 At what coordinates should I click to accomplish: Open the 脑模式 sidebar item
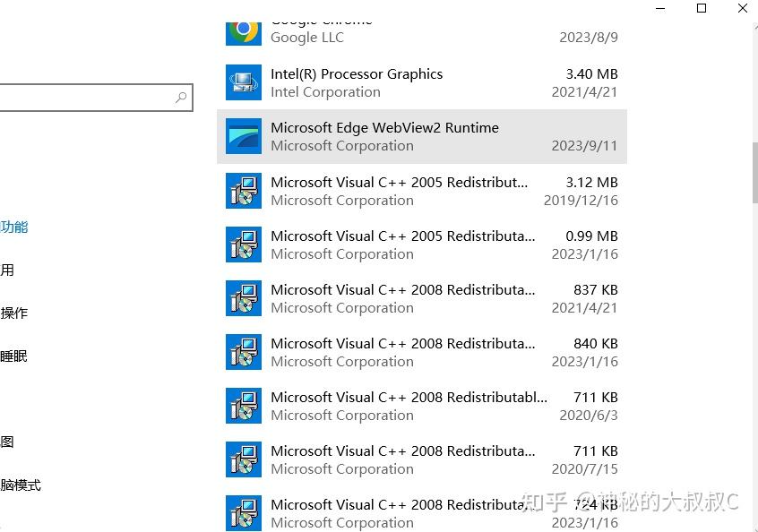pos(21,485)
